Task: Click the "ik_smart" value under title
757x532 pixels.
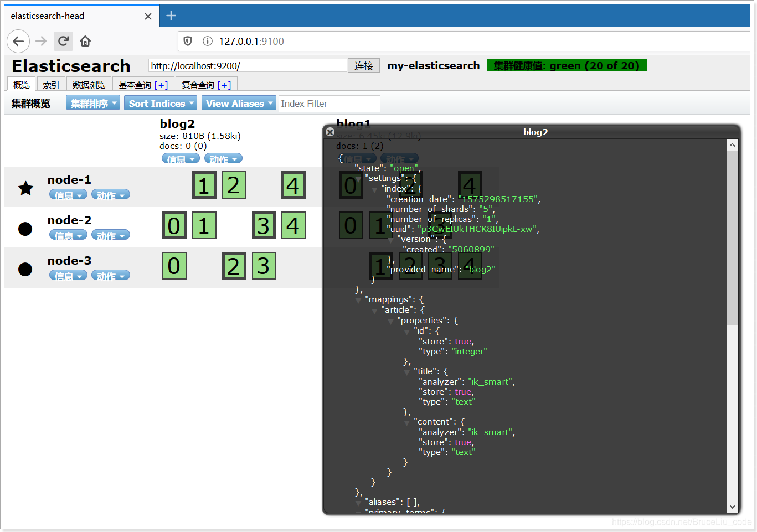Action: tap(491, 382)
